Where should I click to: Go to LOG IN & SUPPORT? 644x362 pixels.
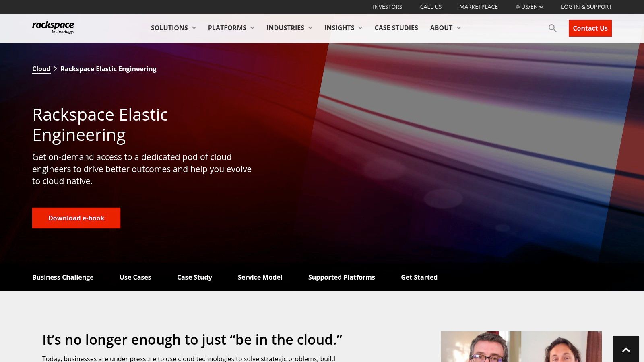586,7
